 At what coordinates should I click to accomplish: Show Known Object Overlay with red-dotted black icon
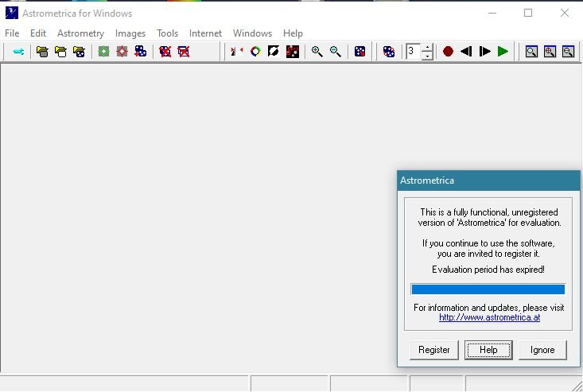tap(292, 52)
